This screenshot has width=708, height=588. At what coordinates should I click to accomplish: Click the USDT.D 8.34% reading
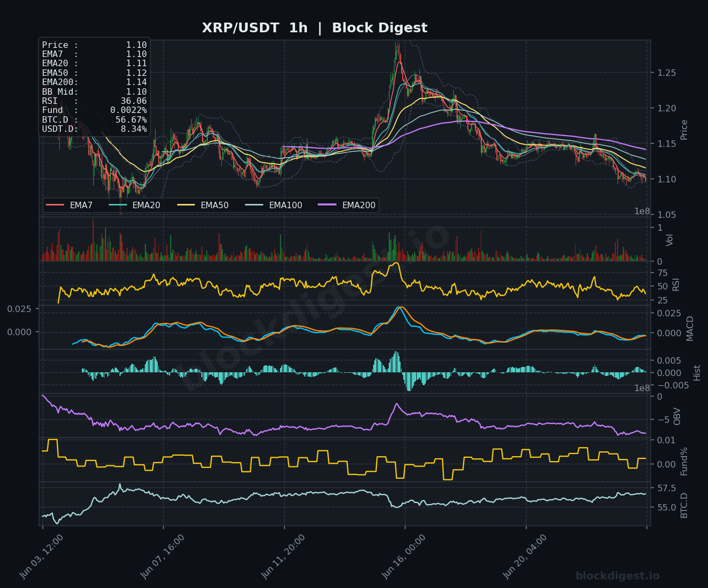click(94, 129)
